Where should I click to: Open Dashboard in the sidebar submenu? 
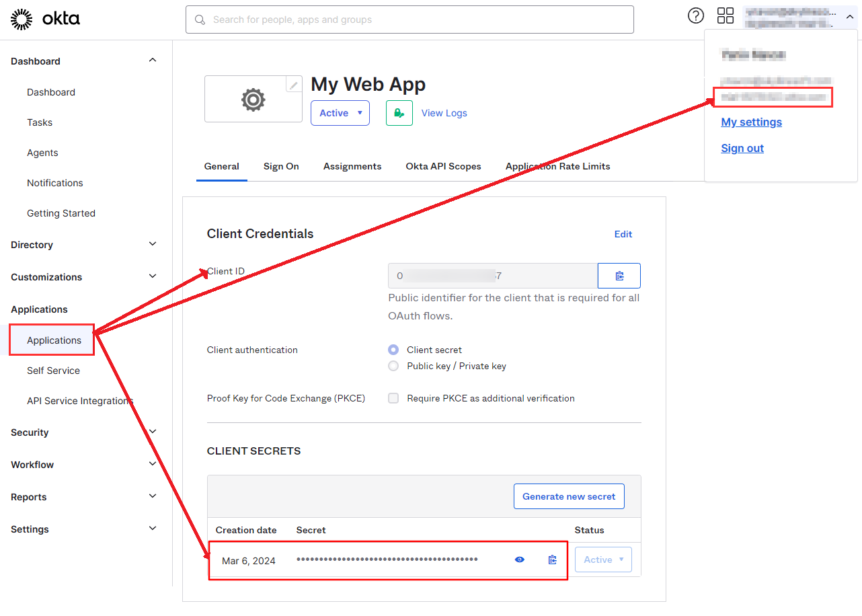51,92
